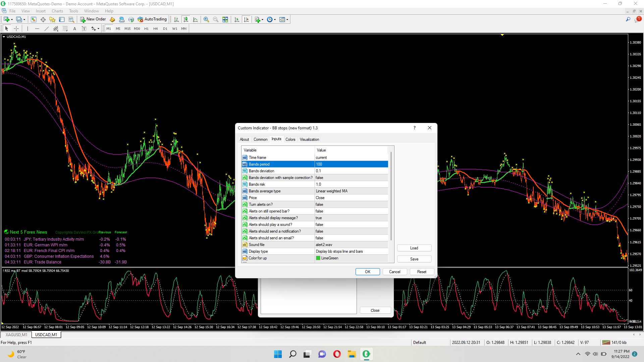644x362 pixels.
Task: Open the Charts menu
Action: [x=57, y=11]
